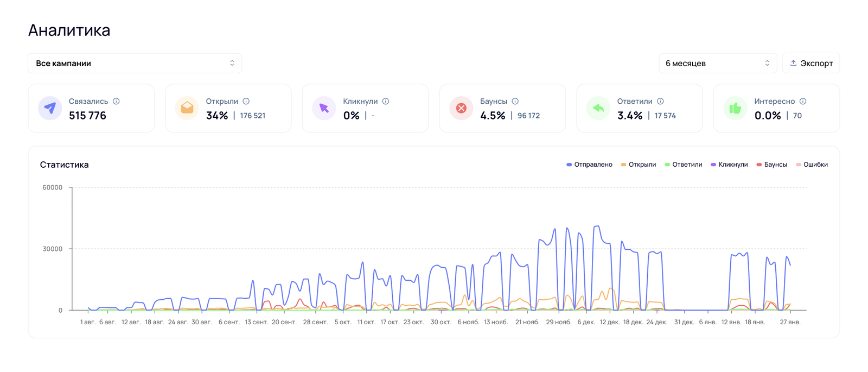Click the 31 дек. x-axis label
This screenshot has height=372, width=868.
684,322
